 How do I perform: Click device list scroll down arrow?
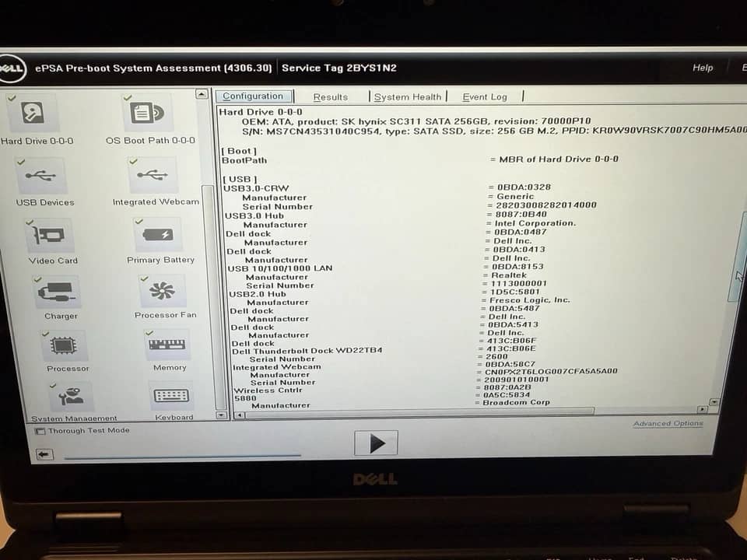point(220,415)
